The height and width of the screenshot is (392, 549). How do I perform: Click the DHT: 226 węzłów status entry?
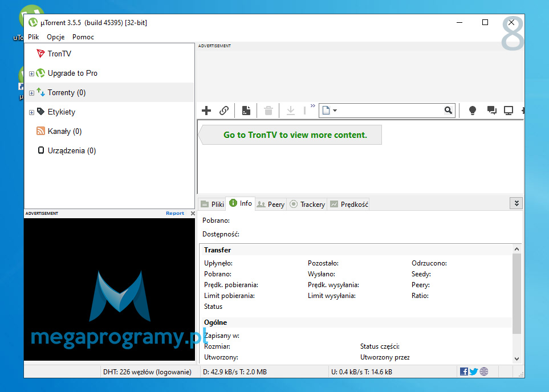pos(147,372)
